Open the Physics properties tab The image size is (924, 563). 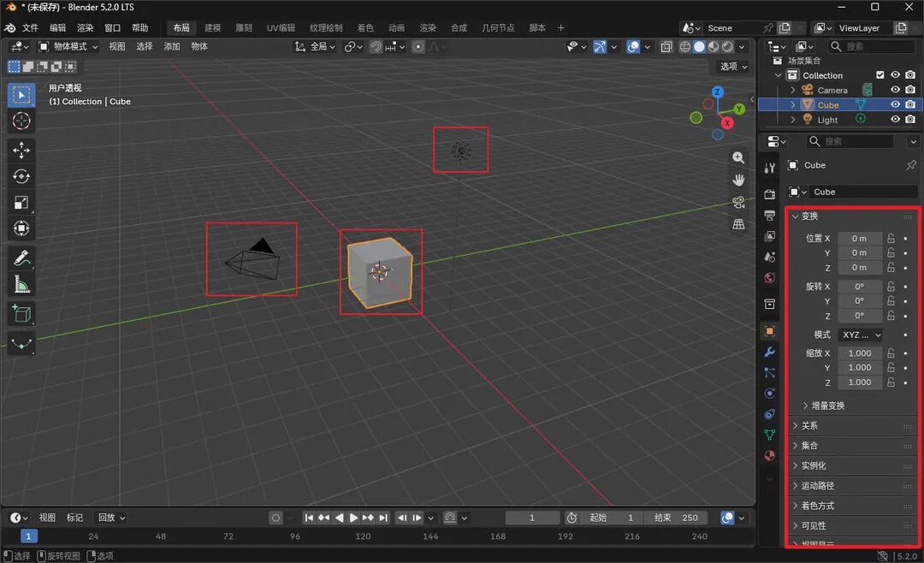pyautogui.click(x=770, y=394)
